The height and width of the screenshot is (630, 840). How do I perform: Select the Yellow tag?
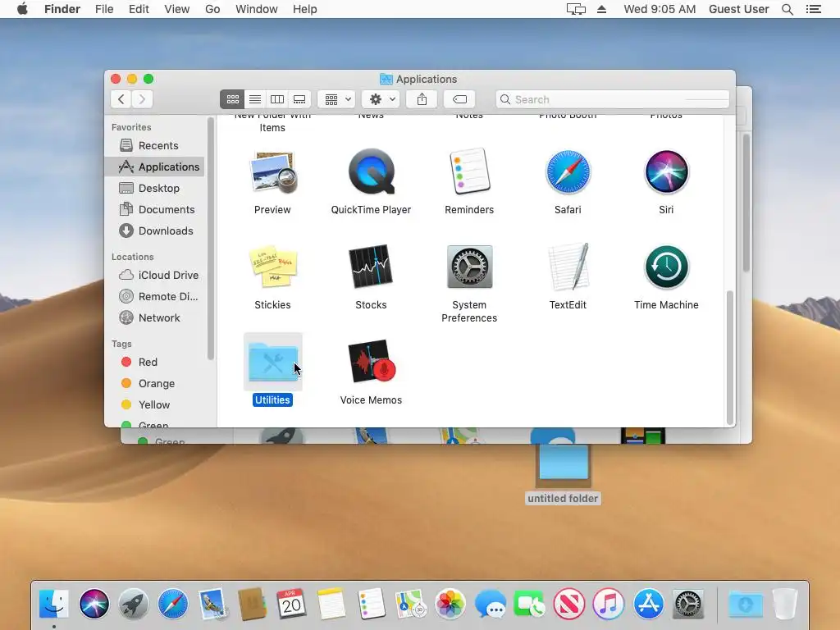tap(154, 405)
